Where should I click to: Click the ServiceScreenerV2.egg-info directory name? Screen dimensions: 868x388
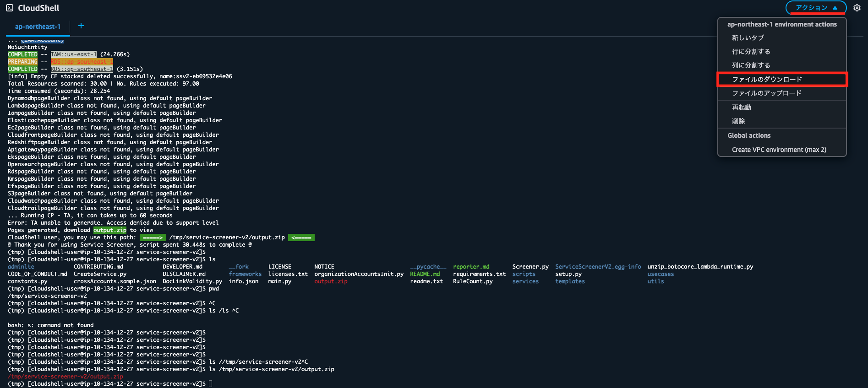[x=598, y=267]
